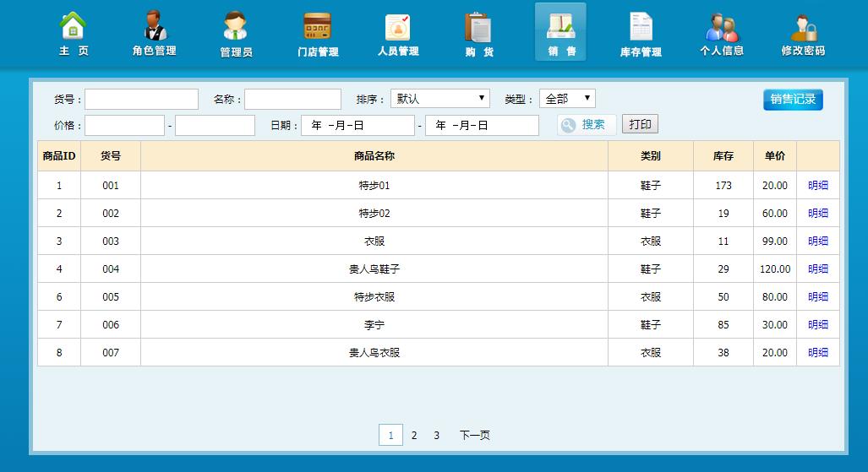Open the start date picker field

pyautogui.click(x=358, y=126)
